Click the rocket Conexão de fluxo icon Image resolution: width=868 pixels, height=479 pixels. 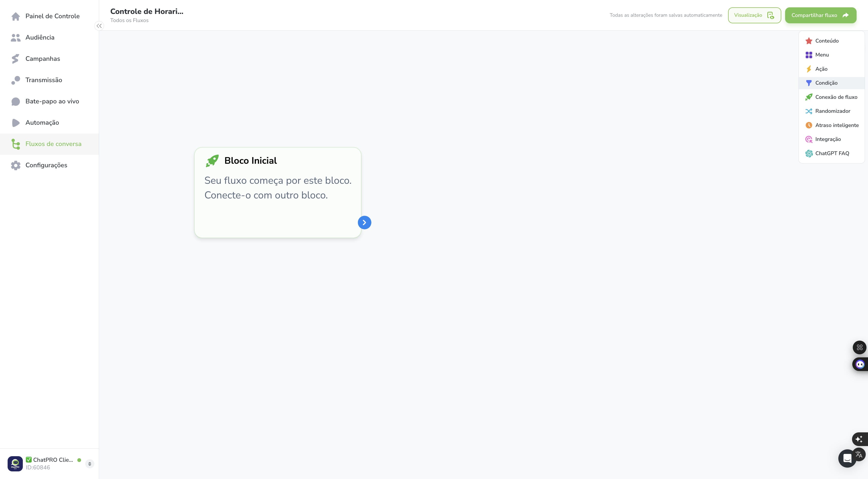tap(809, 97)
